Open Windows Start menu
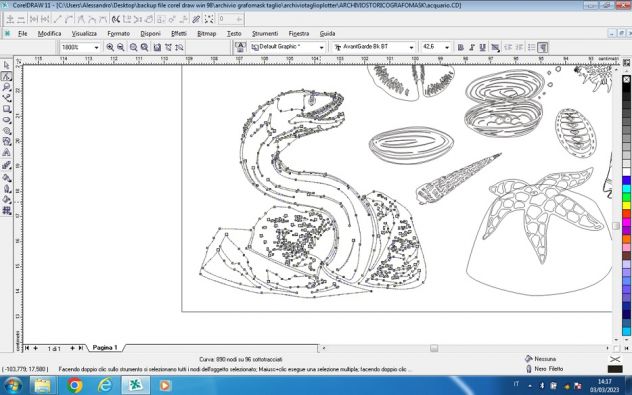The height and width of the screenshot is (395, 632). tap(13, 385)
